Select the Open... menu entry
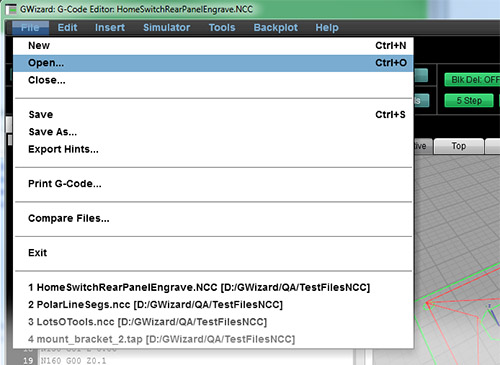The height and width of the screenshot is (365, 500). pyautogui.click(x=213, y=63)
